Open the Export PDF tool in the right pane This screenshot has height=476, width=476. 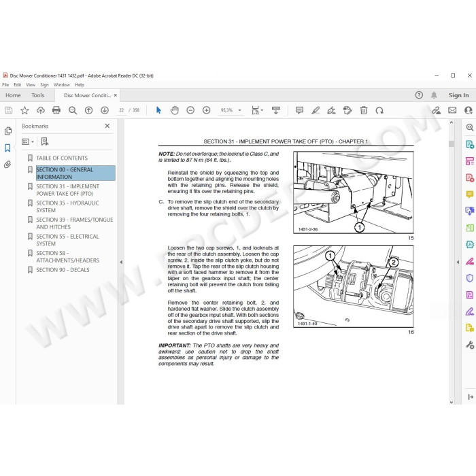(470, 144)
